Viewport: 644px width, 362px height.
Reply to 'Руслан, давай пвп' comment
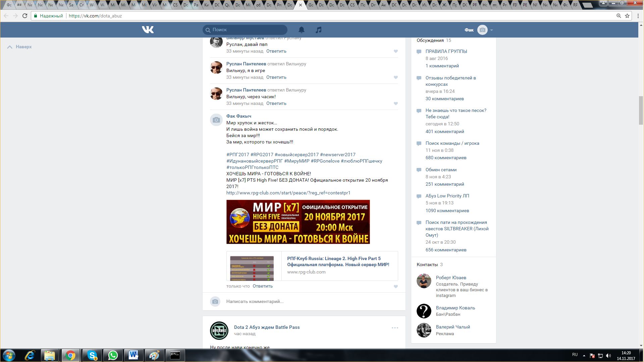(x=276, y=51)
